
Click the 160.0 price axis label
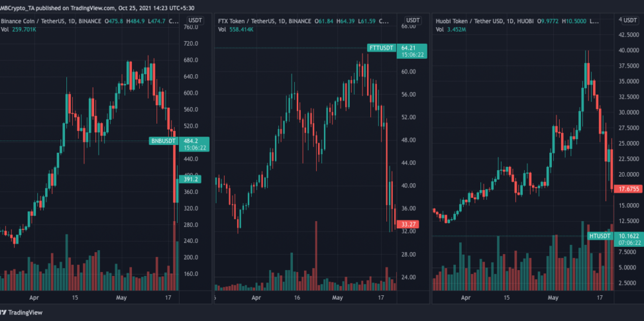(191, 274)
